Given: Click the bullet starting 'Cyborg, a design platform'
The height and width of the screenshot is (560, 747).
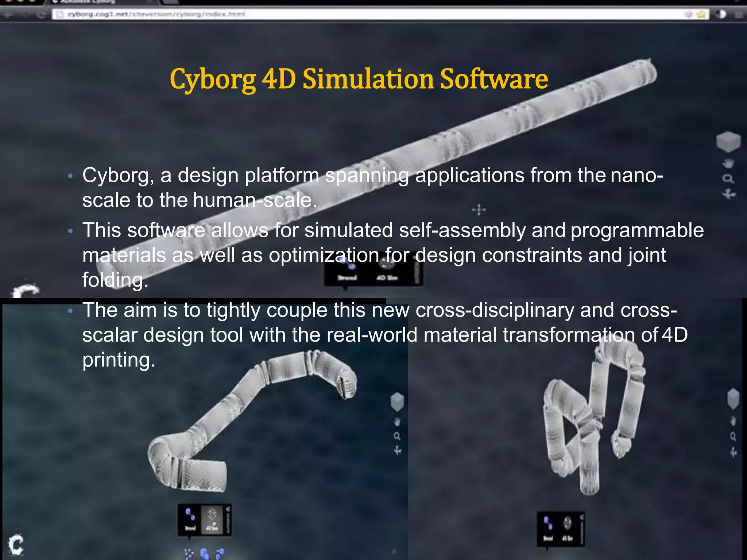Looking at the screenshot, I should tap(372, 187).
